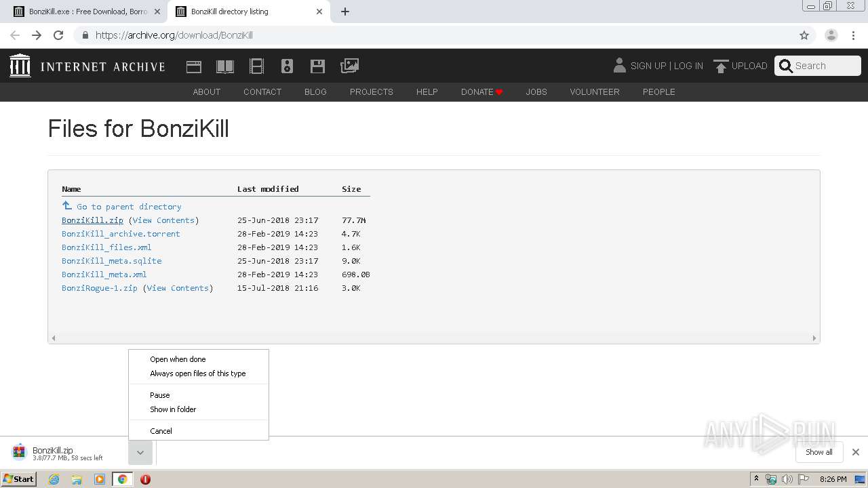
Task: Open the Texts book icon
Action: click(x=225, y=66)
